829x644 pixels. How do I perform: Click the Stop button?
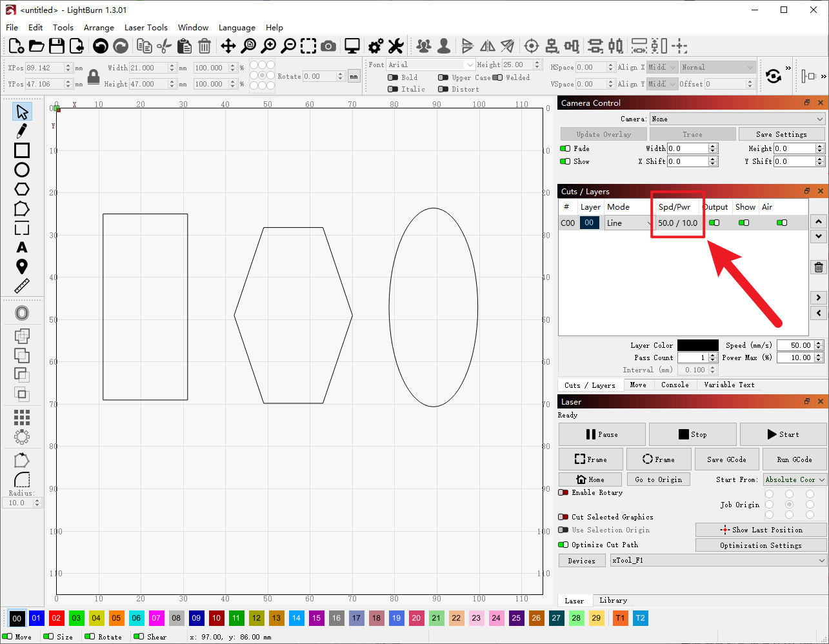coord(692,434)
